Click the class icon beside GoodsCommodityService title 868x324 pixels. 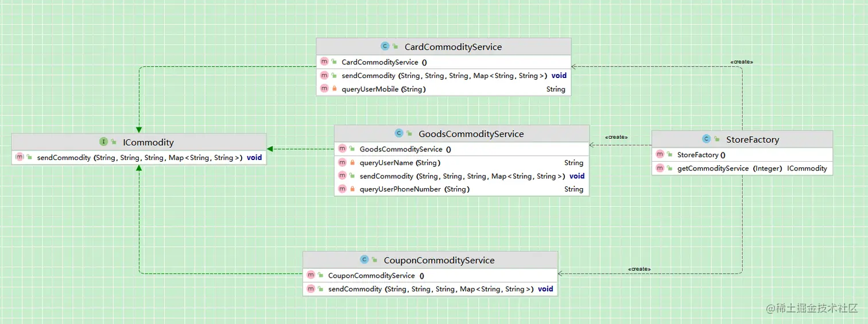pyautogui.click(x=399, y=134)
